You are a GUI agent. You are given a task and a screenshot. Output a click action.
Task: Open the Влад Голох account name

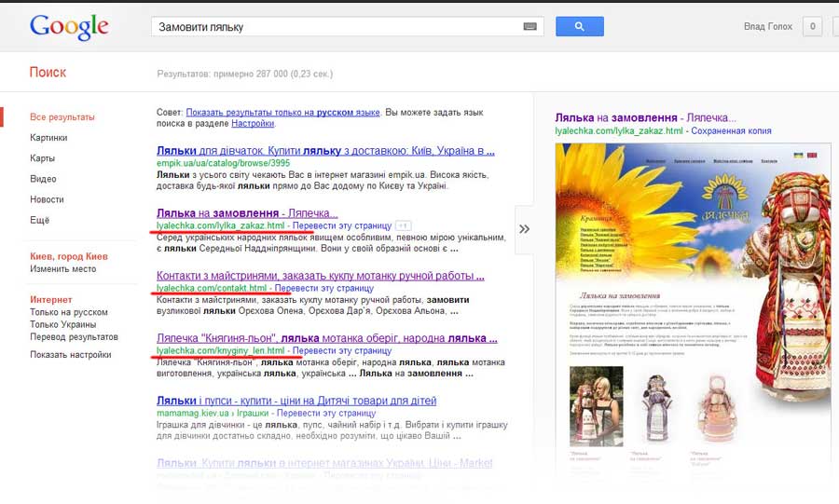[767, 26]
